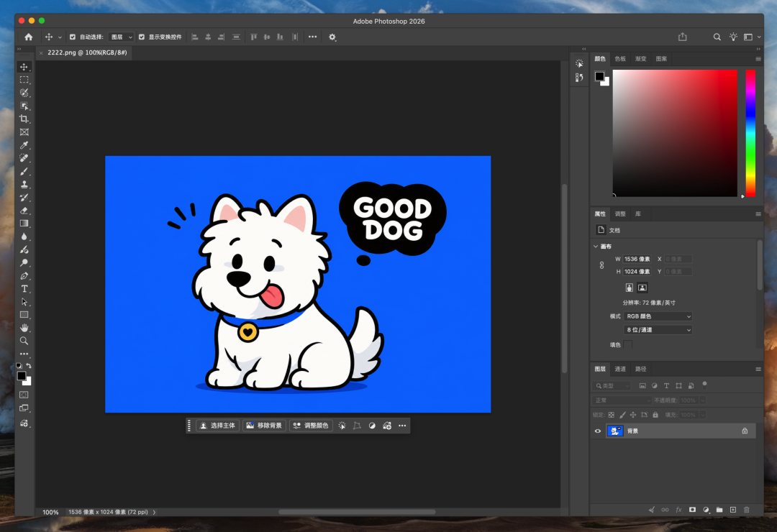This screenshot has height=532, width=777.
Task: Switch to the 色板 tab
Action: [x=620, y=58]
